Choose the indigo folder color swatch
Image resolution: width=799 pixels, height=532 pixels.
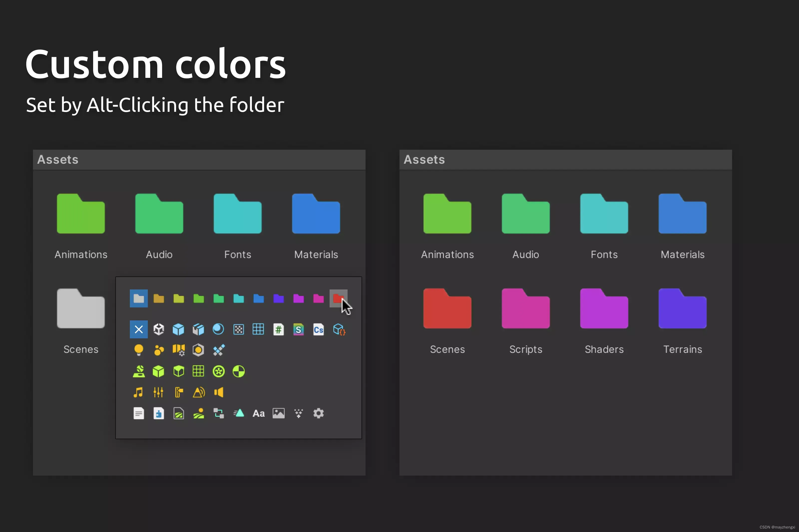[278, 298]
